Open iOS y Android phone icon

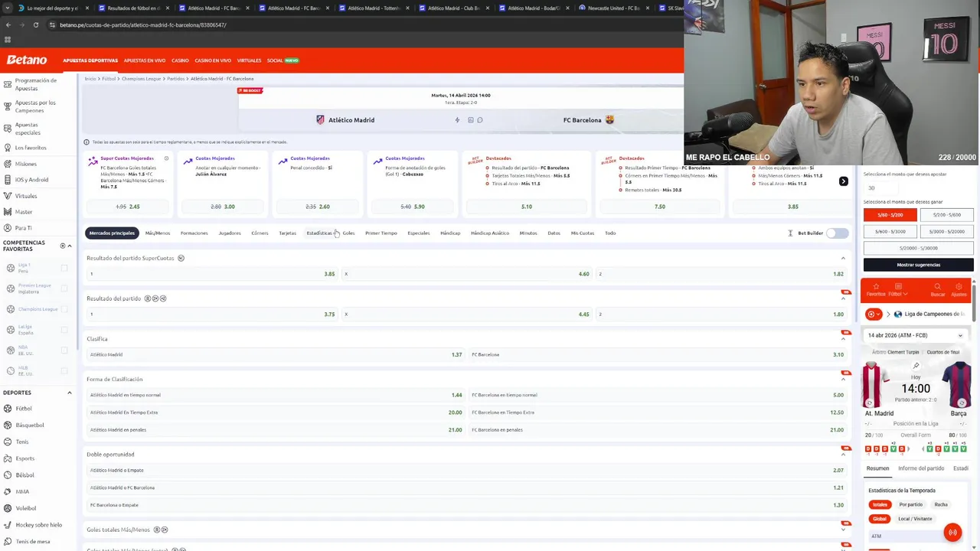8,180
